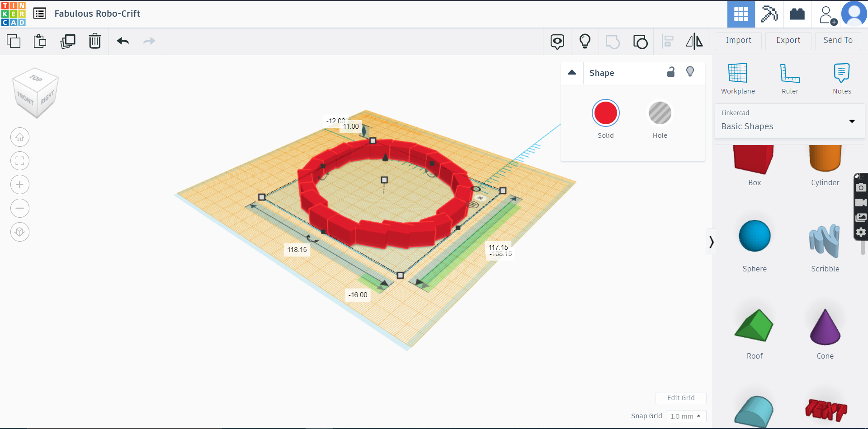The width and height of the screenshot is (868, 429).
Task: Click the Export button
Action: click(788, 41)
